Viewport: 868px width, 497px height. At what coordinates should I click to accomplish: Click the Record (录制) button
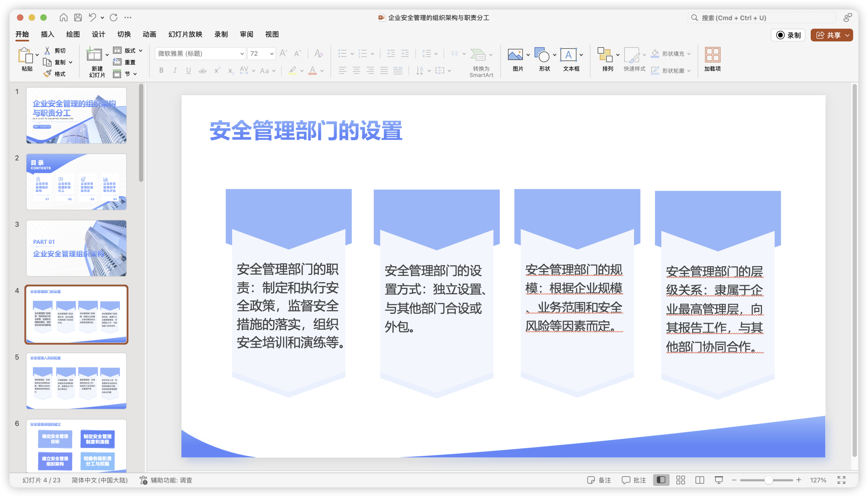tap(788, 35)
